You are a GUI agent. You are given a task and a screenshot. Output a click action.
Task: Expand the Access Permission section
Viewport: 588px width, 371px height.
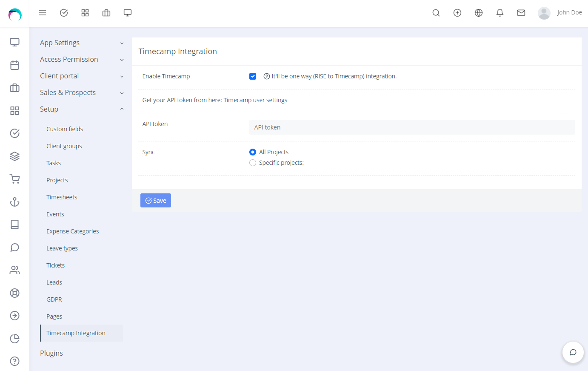click(x=81, y=59)
